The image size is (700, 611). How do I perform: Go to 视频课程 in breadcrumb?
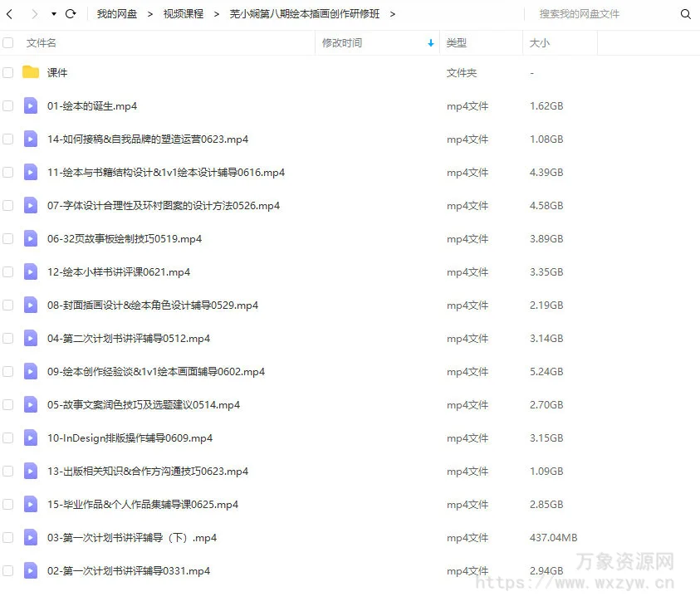coord(183,14)
